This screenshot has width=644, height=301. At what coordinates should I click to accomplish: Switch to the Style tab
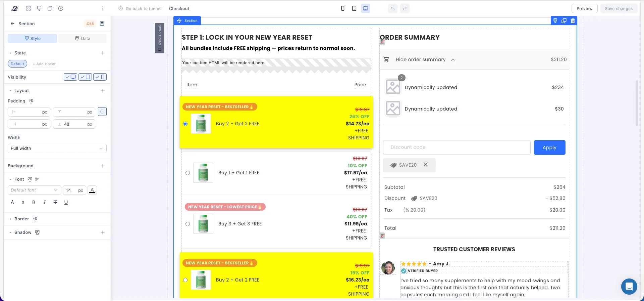click(x=32, y=38)
